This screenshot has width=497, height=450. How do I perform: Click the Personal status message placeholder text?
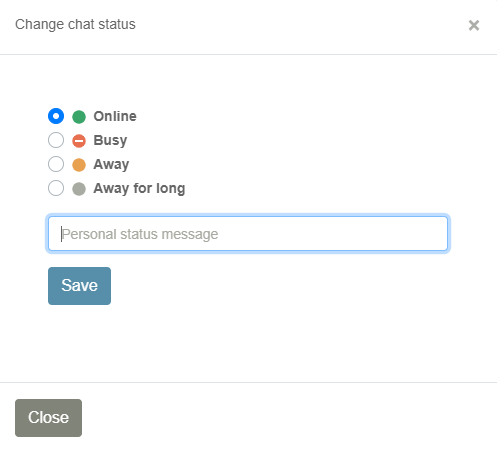(x=140, y=234)
